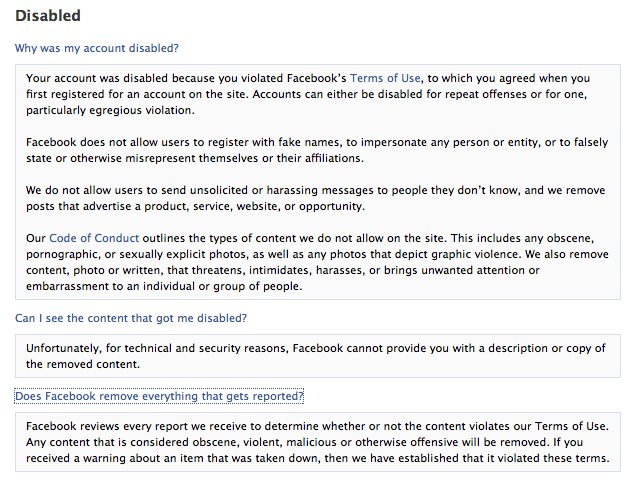Click "state or otherwise misrepresent themselves" line
Image resolution: width=634 pixels, height=491 pixels.
195,158
